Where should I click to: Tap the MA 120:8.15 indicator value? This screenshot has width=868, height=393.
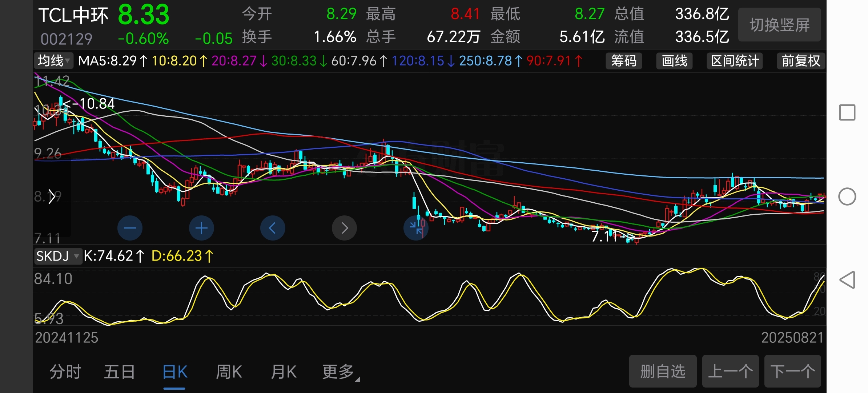coord(423,61)
